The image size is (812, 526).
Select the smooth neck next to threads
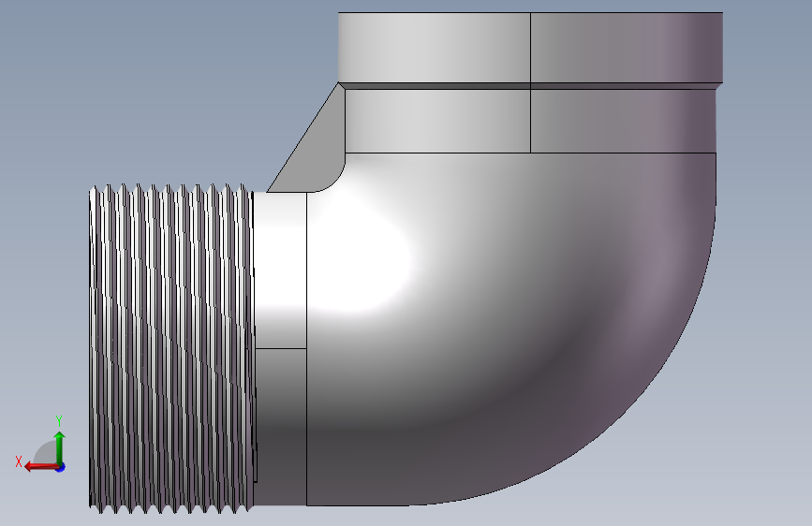280,348
